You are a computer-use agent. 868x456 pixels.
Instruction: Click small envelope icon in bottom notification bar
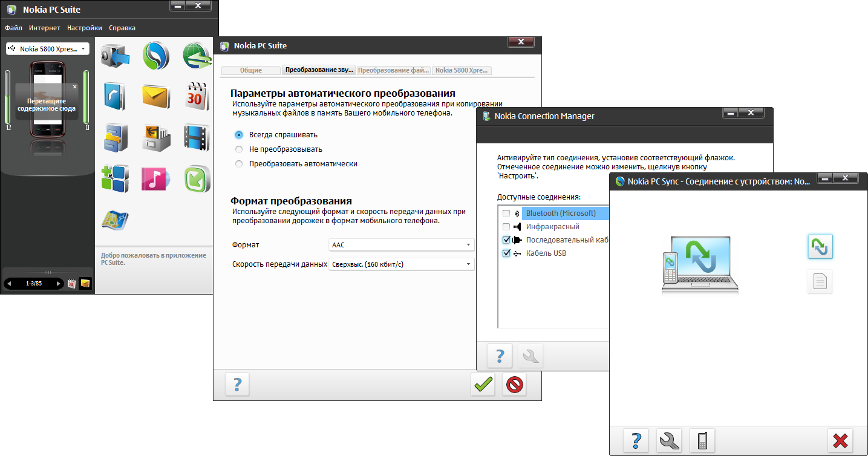[x=85, y=283]
